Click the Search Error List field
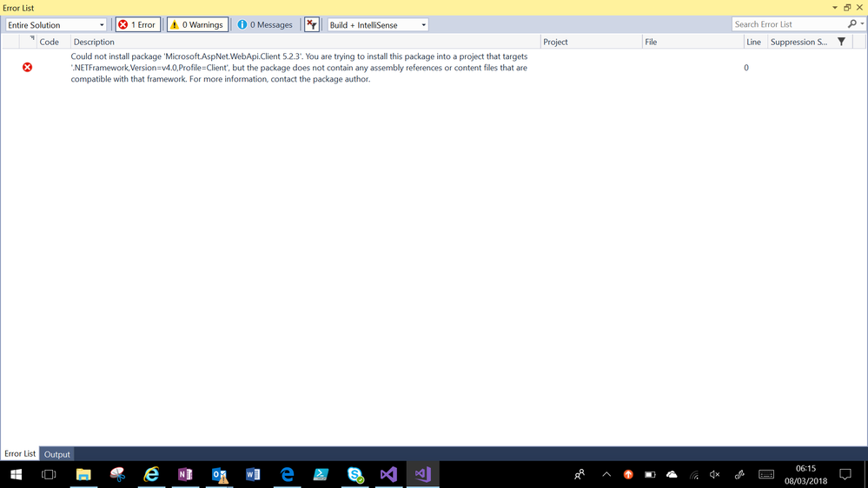 click(789, 24)
